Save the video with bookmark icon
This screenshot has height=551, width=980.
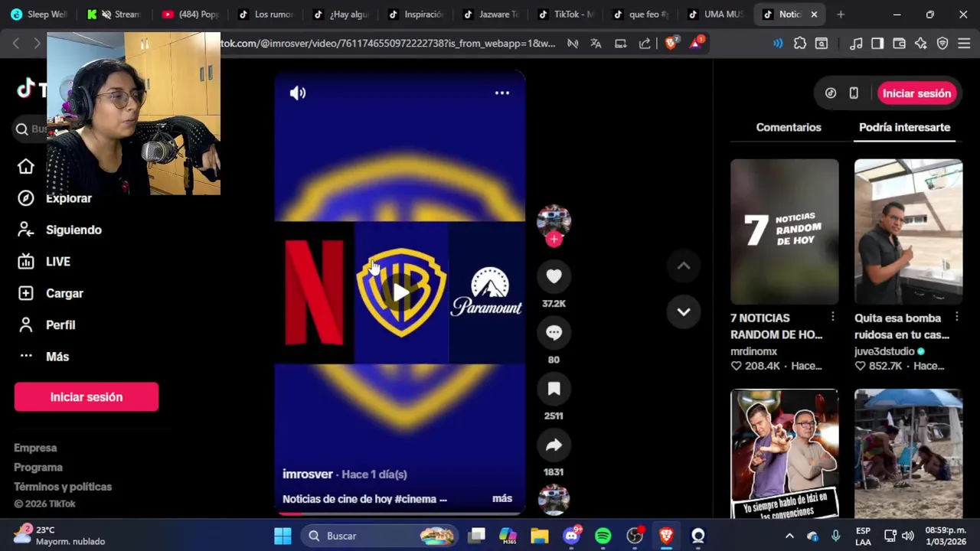click(x=554, y=389)
